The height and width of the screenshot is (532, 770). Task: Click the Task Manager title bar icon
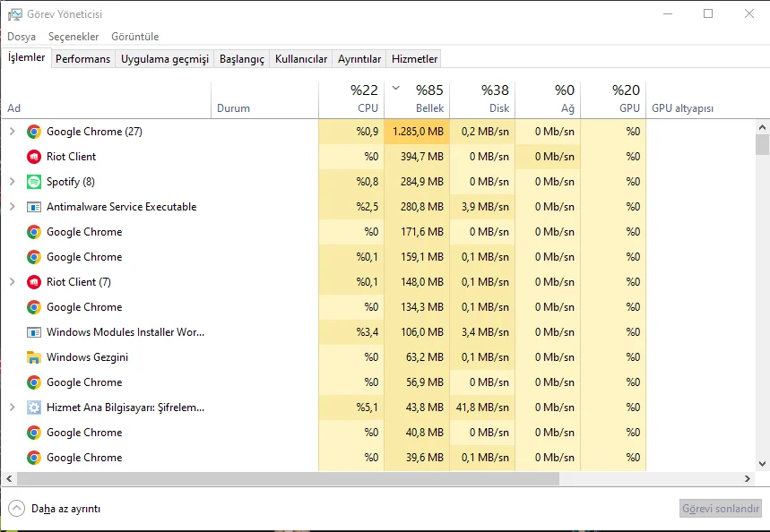15,14
